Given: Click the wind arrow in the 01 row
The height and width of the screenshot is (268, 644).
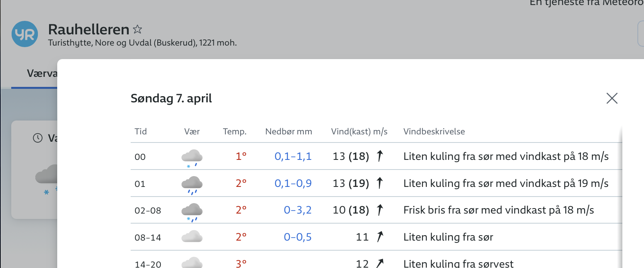Looking at the screenshot, I should [x=380, y=183].
